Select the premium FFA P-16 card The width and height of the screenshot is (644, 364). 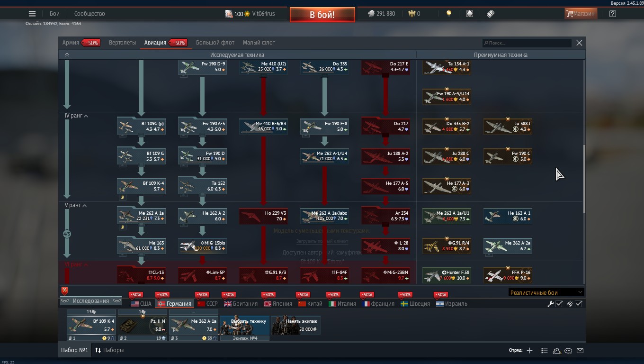[508, 275]
